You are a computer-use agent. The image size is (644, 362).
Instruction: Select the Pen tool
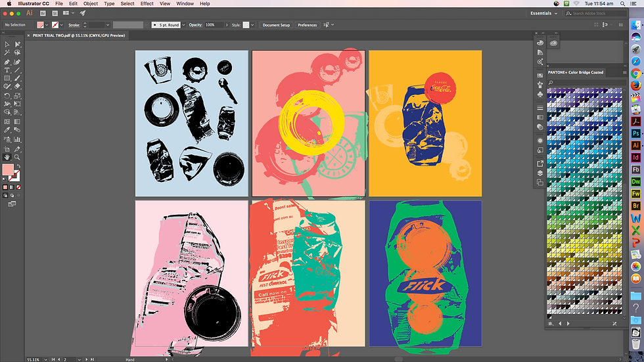click(7, 62)
